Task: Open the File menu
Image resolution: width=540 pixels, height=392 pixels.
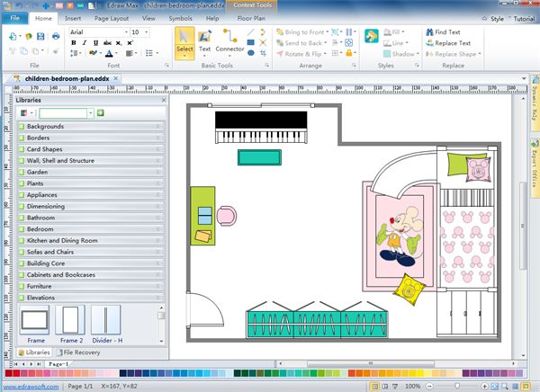Action: (x=14, y=18)
